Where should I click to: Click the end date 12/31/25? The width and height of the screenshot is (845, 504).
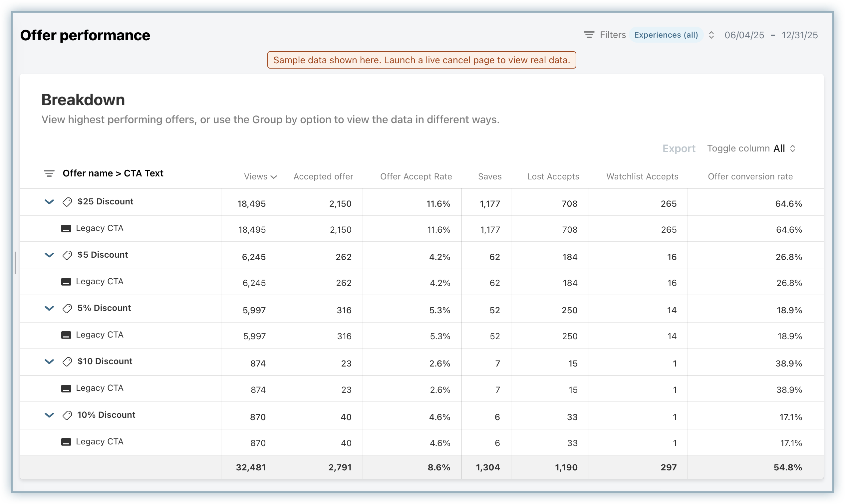(x=799, y=35)
